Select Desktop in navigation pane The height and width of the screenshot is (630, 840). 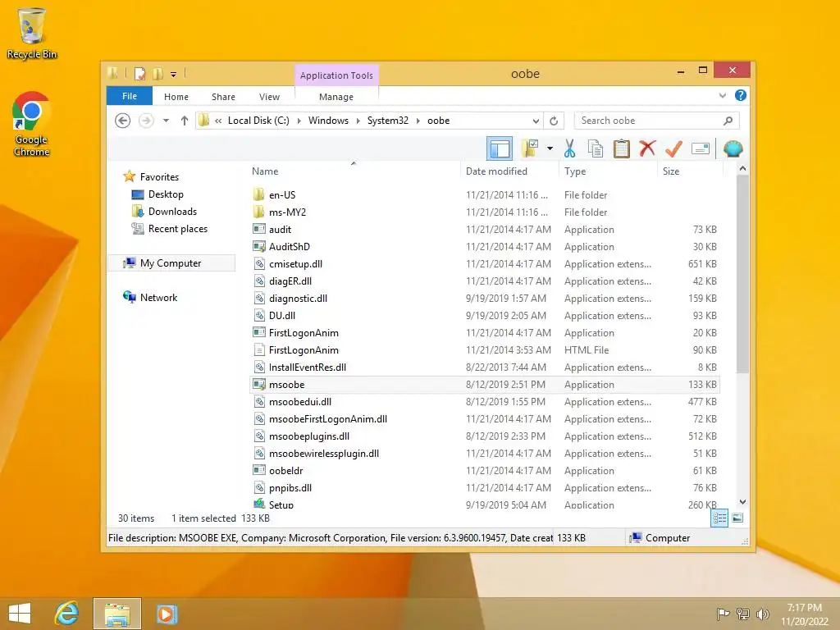[x=166, y=194]
